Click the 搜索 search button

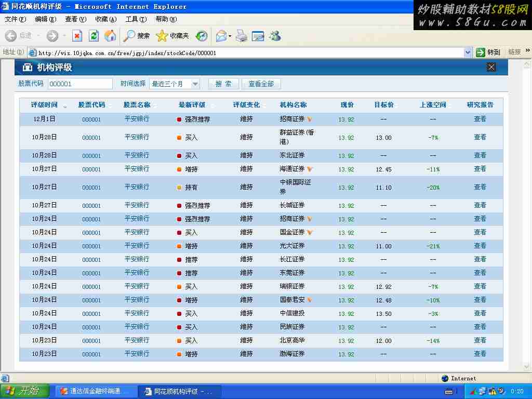coord(223,84)
